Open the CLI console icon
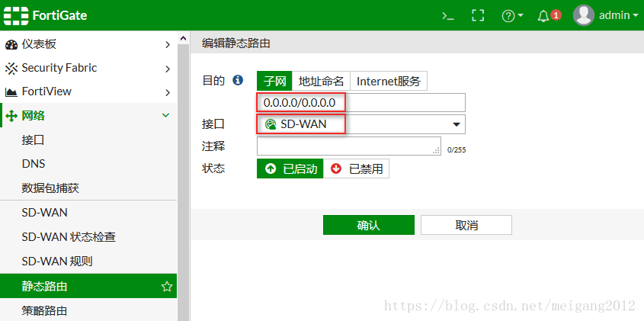This screenshot has height=321, width=644. (x=447, y=15)
